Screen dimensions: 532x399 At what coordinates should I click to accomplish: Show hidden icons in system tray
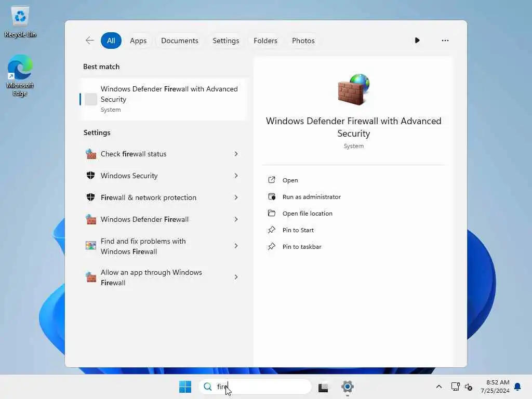click(x=438, y=387)
